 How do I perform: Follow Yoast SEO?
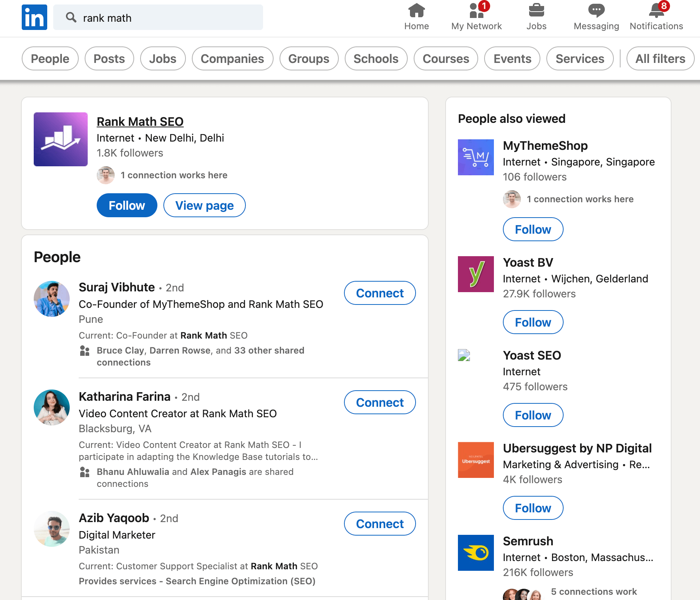point(533,415)
